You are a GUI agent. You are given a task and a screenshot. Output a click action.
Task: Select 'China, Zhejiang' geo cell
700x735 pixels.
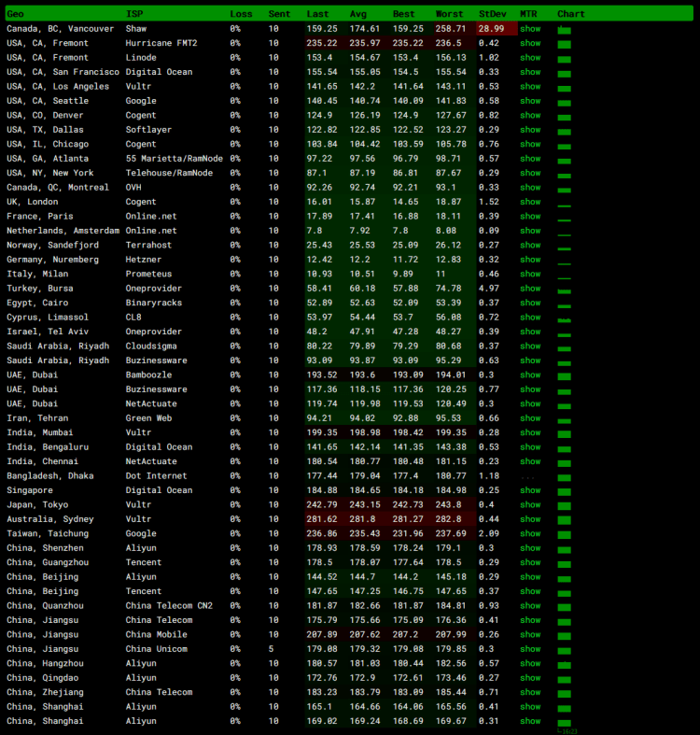[45, 692]
